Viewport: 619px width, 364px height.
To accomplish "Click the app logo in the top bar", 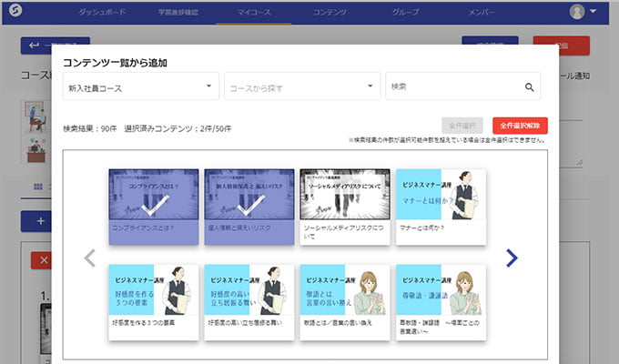I will pyautogui.click(x=15, y=10).
